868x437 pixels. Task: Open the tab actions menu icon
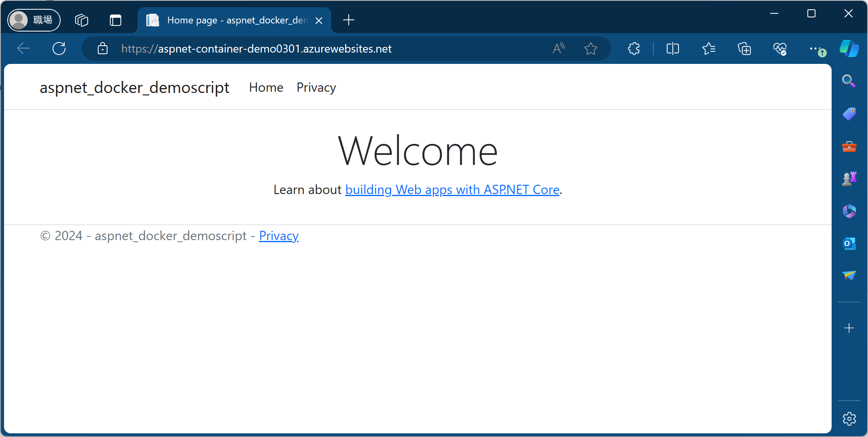pos(116,20)
